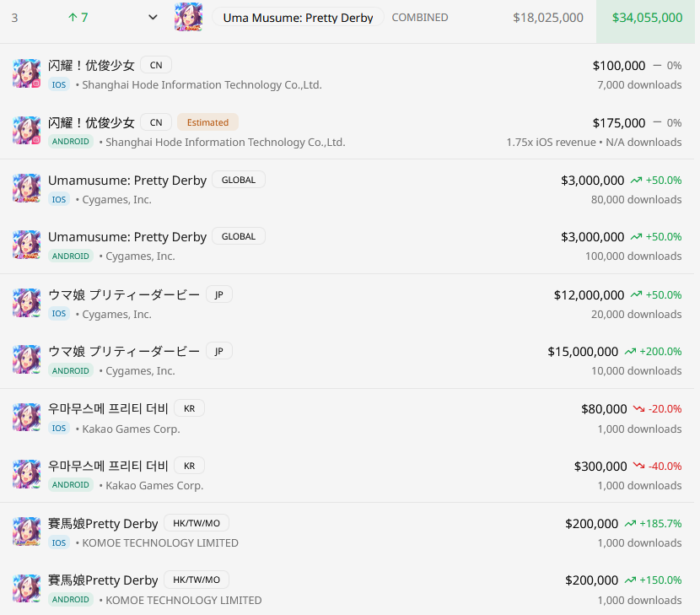Click the Uma Musume combined app icon

pyautogui.click(x=188, y=17)
